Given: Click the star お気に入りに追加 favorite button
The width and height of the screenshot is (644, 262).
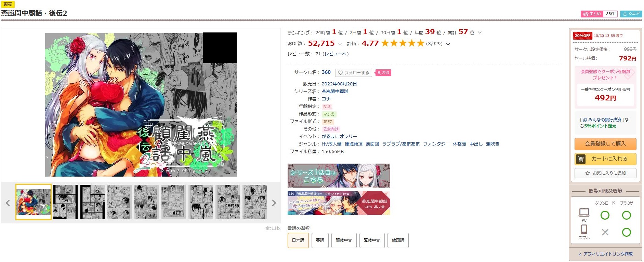Looking at the screenshot, I should pyautogui.click(x=605, y=173).
